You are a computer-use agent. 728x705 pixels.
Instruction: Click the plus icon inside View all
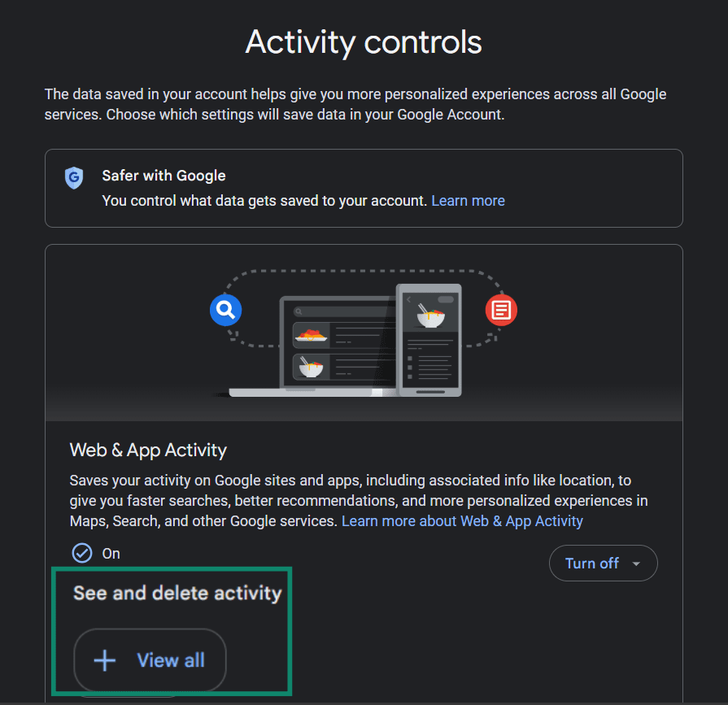[104, 660]
